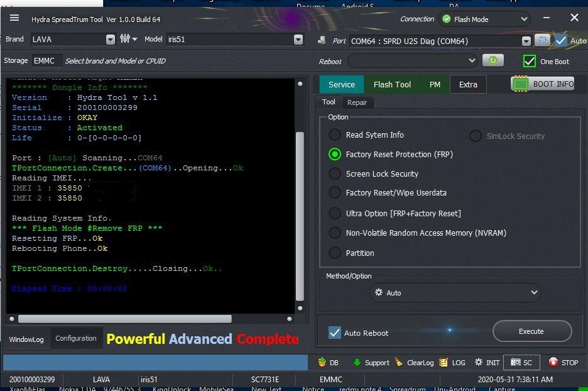The image size is (588, 391).
Task: Refresh the COM port list icon
Action: tap(542, 40)
